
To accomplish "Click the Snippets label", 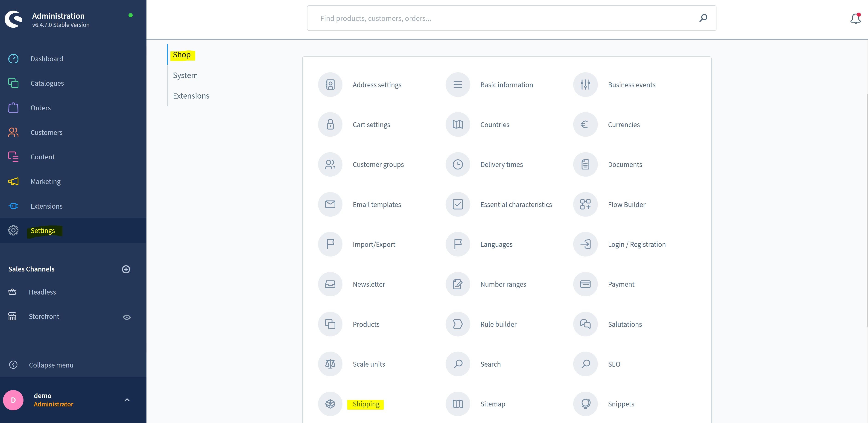I will 621,404.
